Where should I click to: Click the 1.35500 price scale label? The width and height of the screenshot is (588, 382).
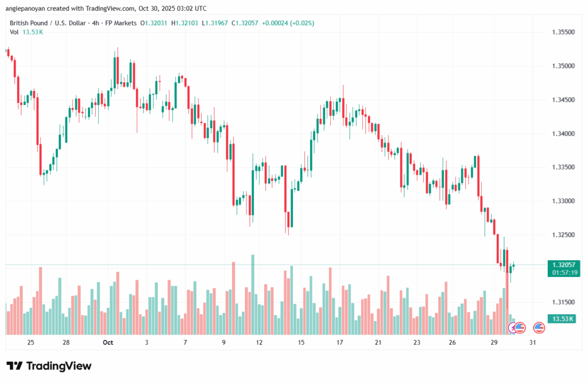(562, 33)
